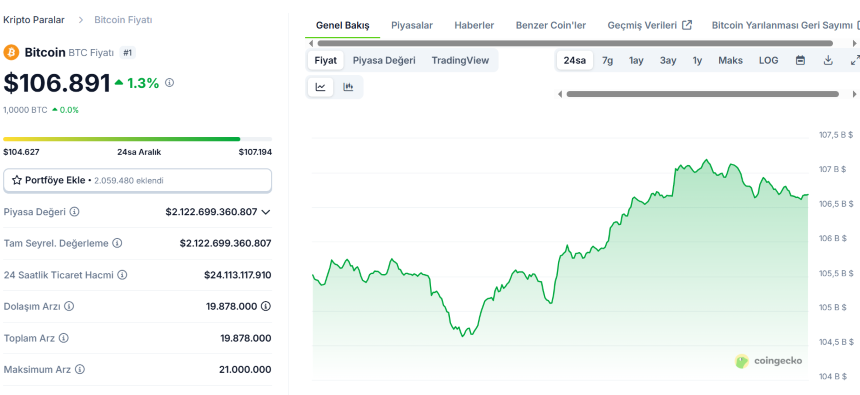Open the Haberler tab

[474, 25]
